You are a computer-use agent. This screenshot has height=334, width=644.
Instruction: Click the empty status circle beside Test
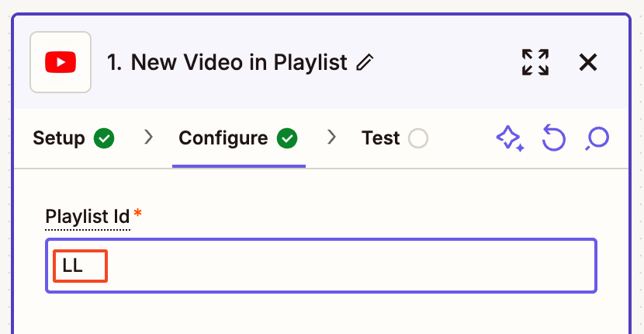418,139
